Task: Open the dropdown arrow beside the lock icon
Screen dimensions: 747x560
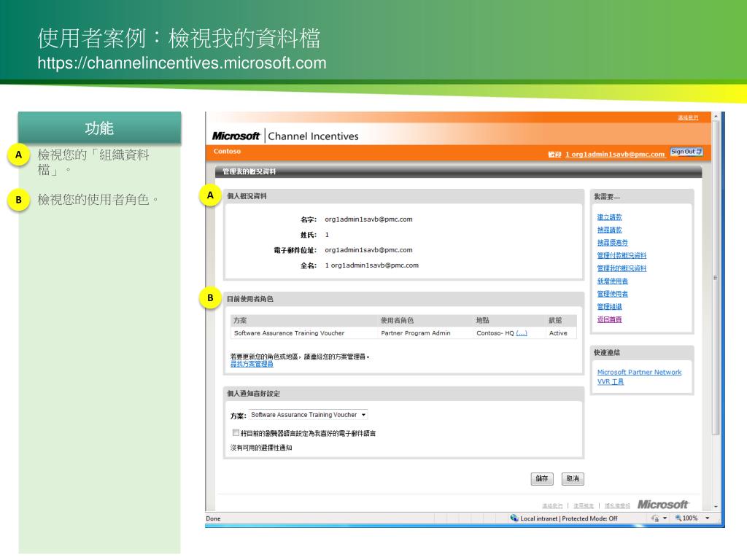Action: [x=665, y=518]
